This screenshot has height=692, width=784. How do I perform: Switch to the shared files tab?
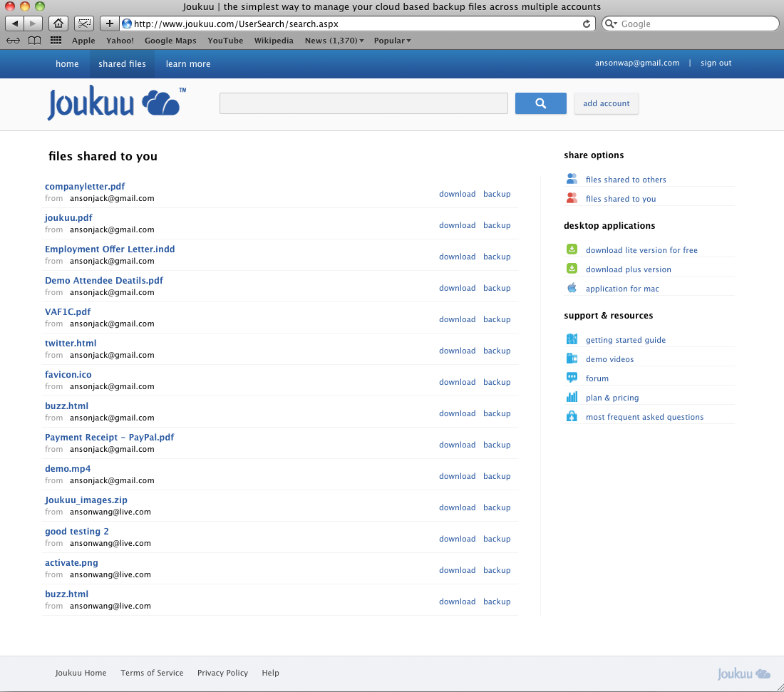coord(122,64)
